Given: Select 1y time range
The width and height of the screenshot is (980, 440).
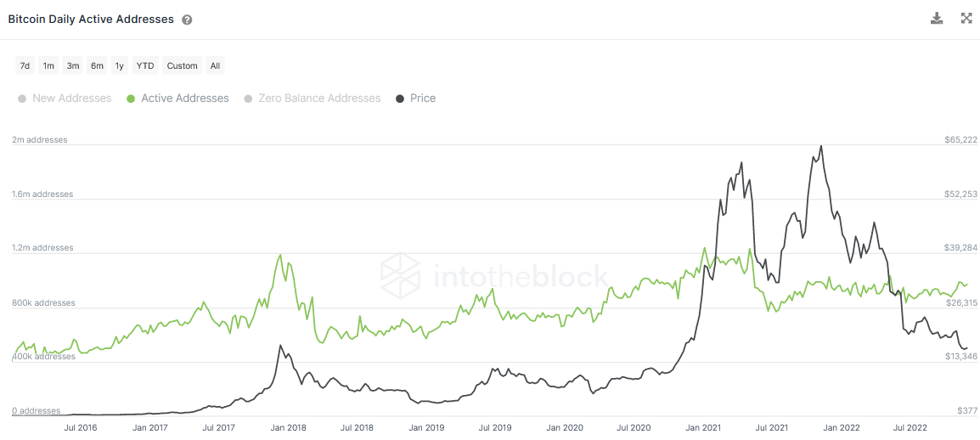Looking at the screenshot, I should 120,65.
